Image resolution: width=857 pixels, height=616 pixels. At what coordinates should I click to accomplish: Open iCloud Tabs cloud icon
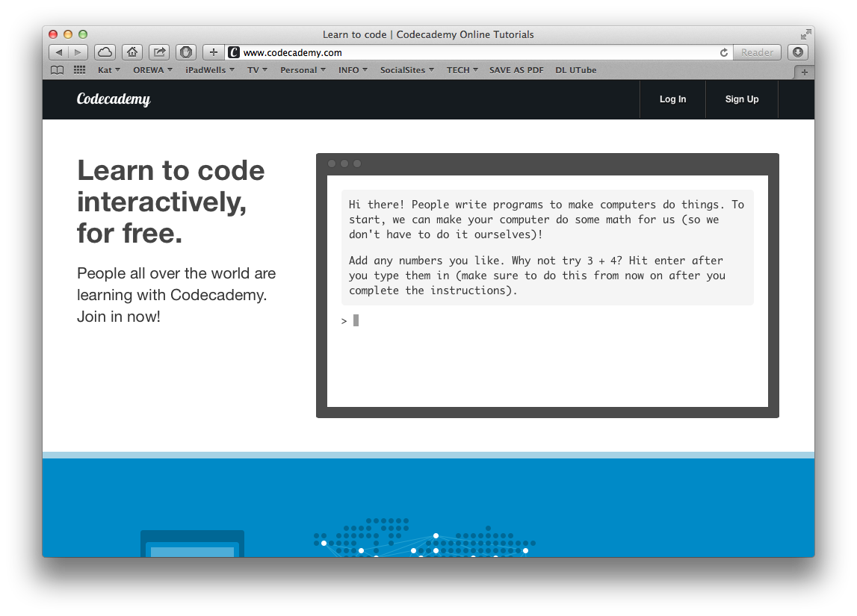(x=105, y=52)
